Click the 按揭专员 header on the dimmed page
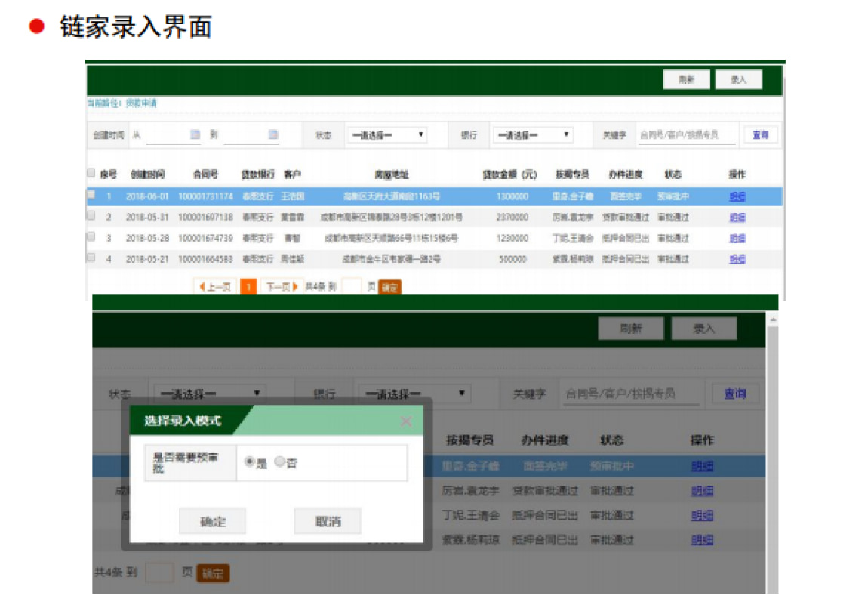Image resolution: width=868 pixels, height=608 pixels. pyautogui.click(x=469, y=440)
